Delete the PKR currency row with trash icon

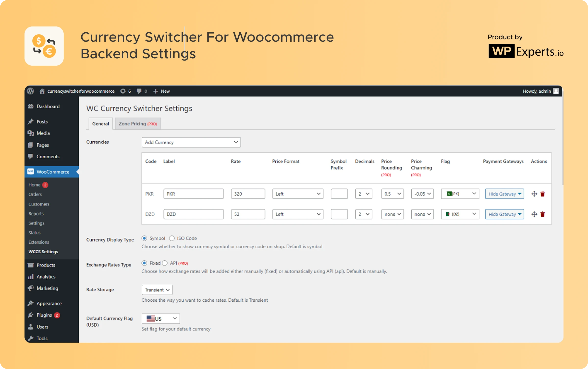[x=543, y=194]
